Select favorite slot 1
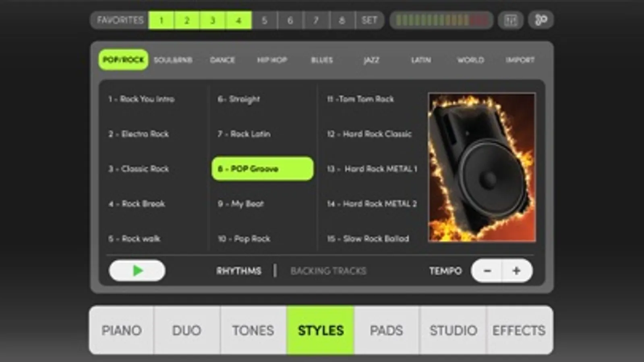Viewport: 644px width, 362px height. 161,20
